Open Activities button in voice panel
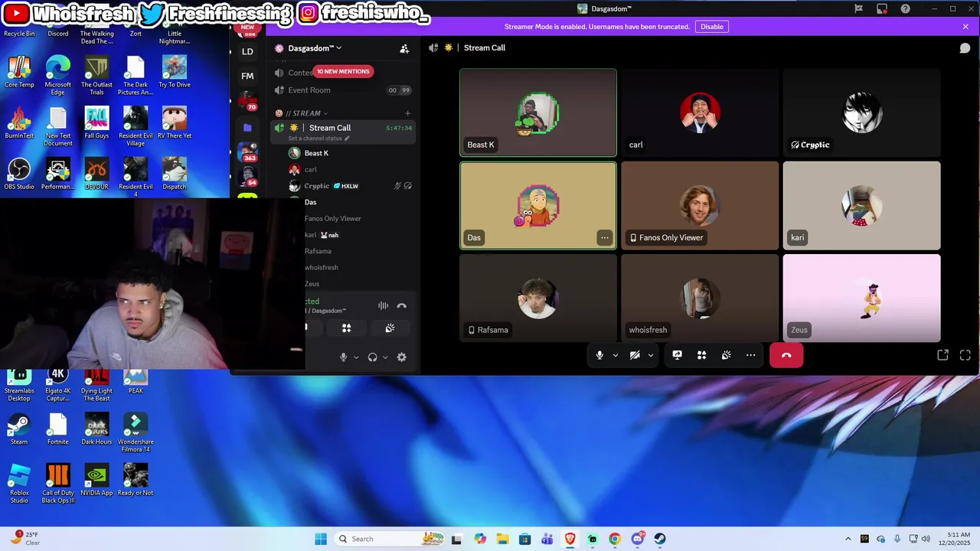The width and height of the screenshot is (980, 551). pyautogui.click(x=347, y=328)
